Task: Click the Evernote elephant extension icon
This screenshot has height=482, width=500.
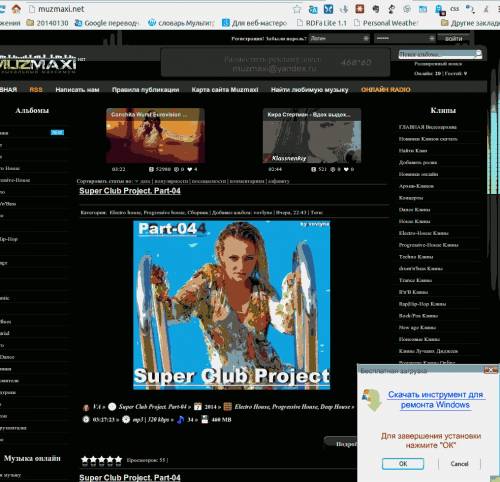Action: pyautogui.click(x=375, y=9)
